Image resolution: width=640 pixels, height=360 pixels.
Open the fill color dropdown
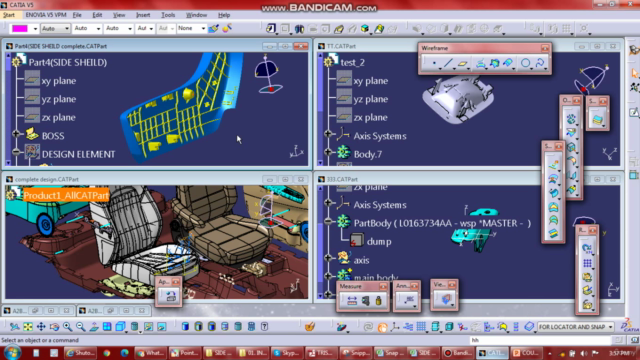tap(35, 29)
